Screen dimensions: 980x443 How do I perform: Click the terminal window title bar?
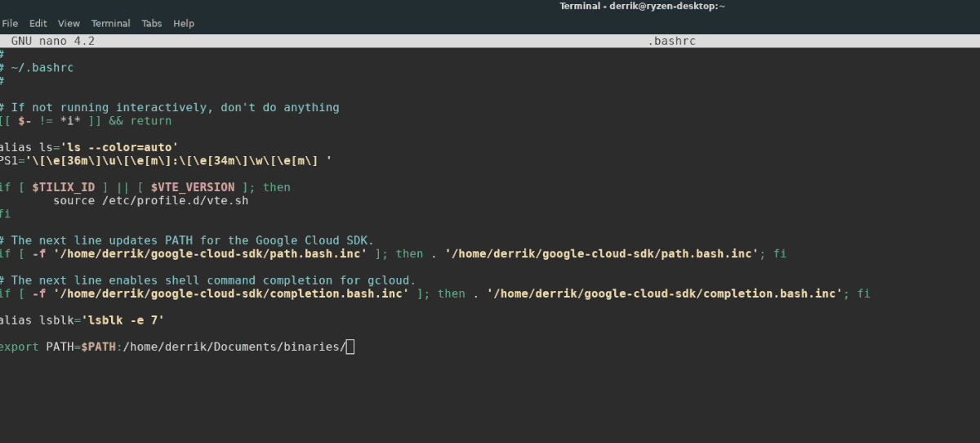click(642, 6)
